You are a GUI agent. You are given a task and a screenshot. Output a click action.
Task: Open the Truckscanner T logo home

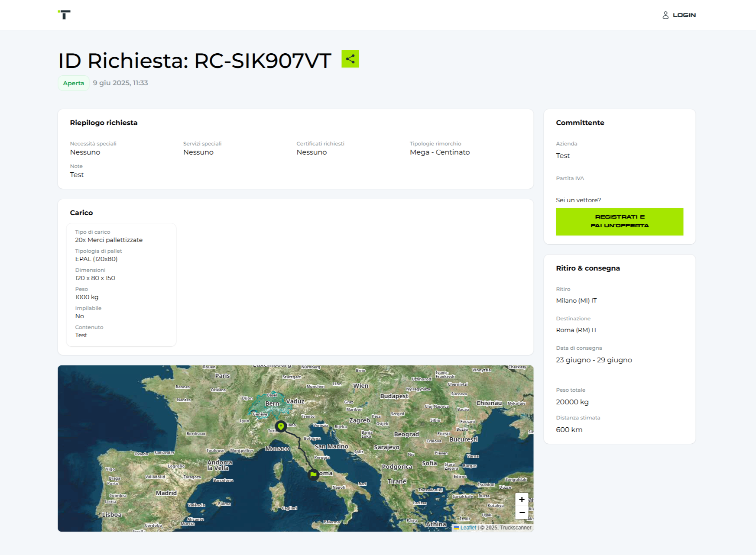click(64, 15)
